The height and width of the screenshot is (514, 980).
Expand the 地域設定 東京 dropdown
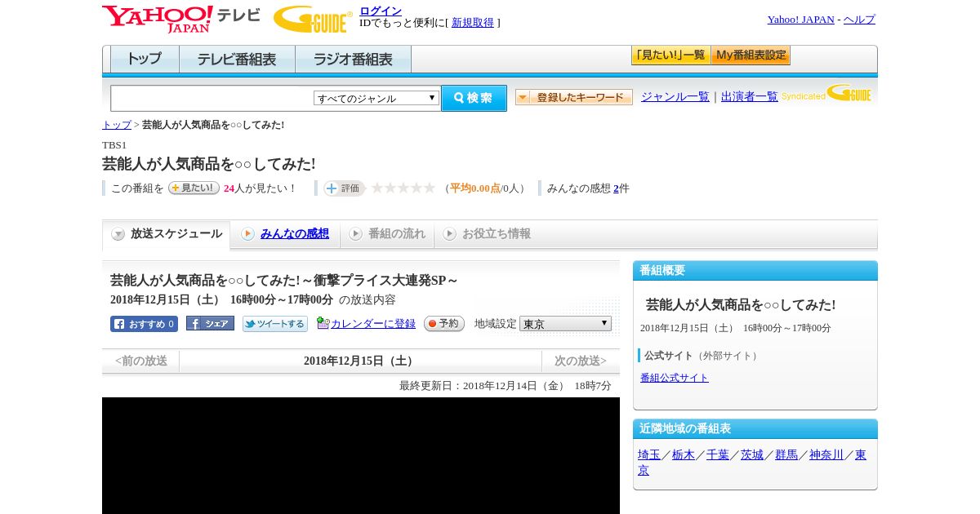point(565,324)
